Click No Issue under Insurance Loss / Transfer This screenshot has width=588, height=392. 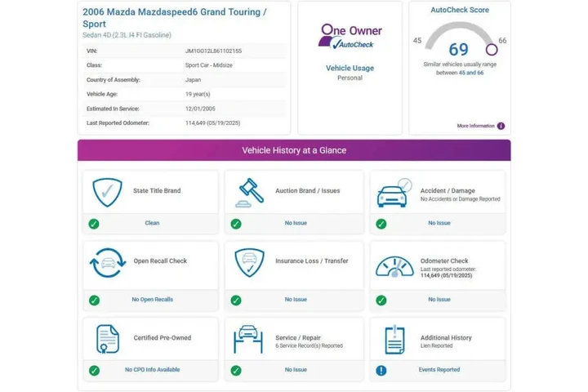pos(296,300)
